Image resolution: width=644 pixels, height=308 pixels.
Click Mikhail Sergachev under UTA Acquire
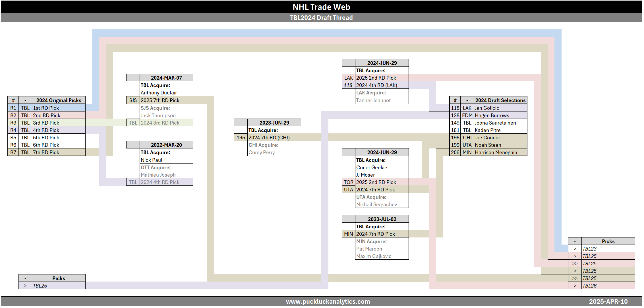coord(376,204)
